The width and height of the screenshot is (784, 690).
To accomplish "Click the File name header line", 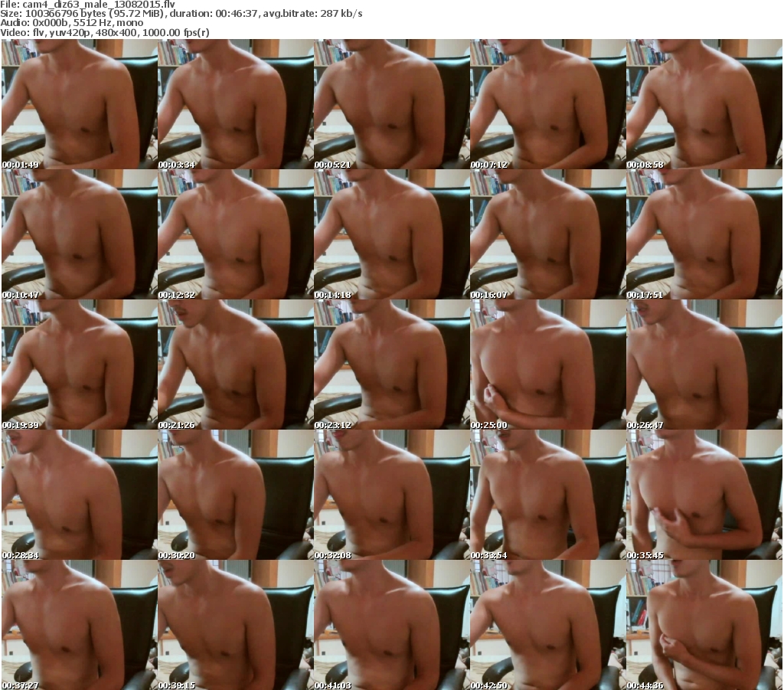I will pos(88,5).
